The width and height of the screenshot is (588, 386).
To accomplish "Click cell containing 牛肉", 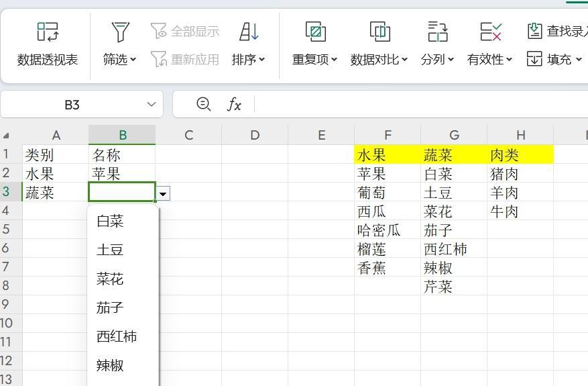I will tap(520, 211).
